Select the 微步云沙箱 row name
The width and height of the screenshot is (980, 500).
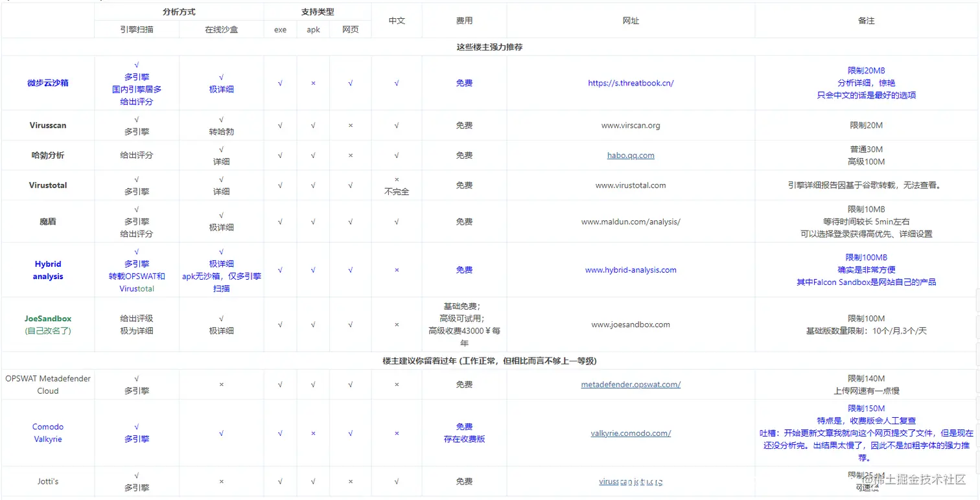tap(48, 83)
